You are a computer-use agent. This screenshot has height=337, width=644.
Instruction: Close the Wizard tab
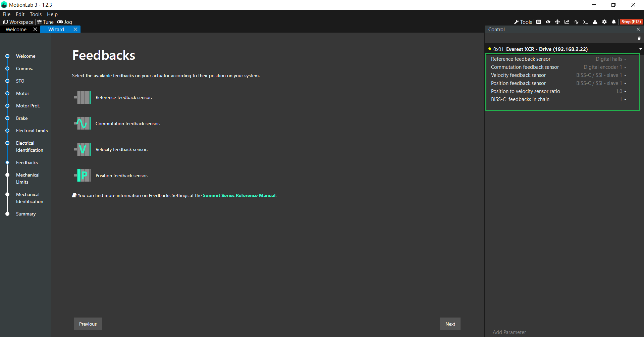pyautogui.click(x=75, y=30)
